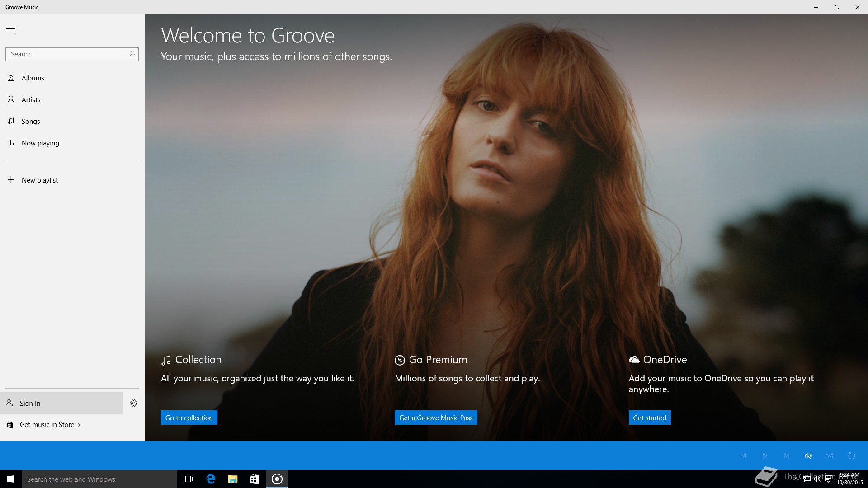Restore down the Groove Music window
Image resolution: width=868 pixels, height=488 pixels.
(837, 7)
